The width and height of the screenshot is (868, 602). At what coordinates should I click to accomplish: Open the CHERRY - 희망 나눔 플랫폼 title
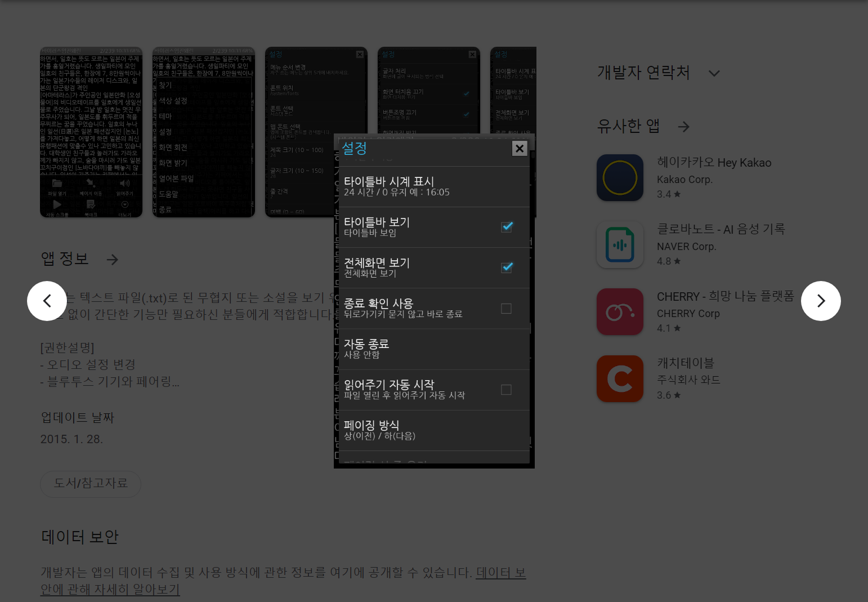[725, 296]
